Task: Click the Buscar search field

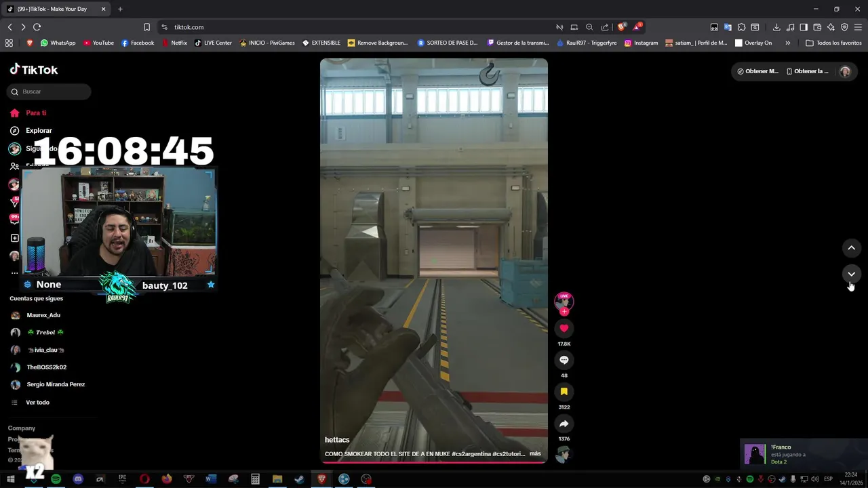Action: 50,91
